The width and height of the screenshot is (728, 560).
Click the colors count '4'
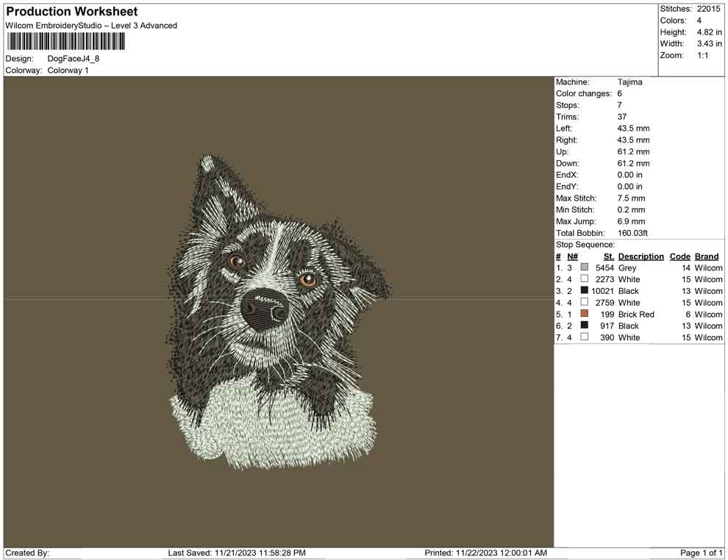tap(699, 21)
